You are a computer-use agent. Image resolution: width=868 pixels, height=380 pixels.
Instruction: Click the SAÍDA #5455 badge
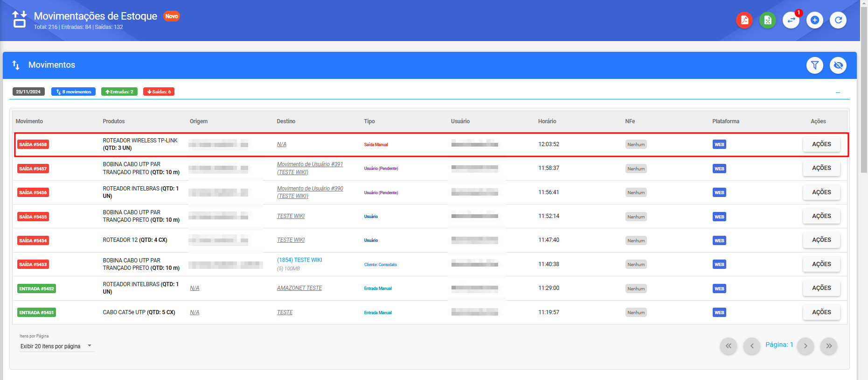[33, 217]
